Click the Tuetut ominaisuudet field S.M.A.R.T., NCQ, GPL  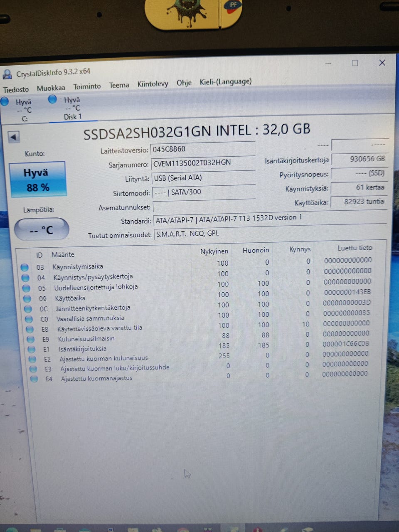point(270,233)
